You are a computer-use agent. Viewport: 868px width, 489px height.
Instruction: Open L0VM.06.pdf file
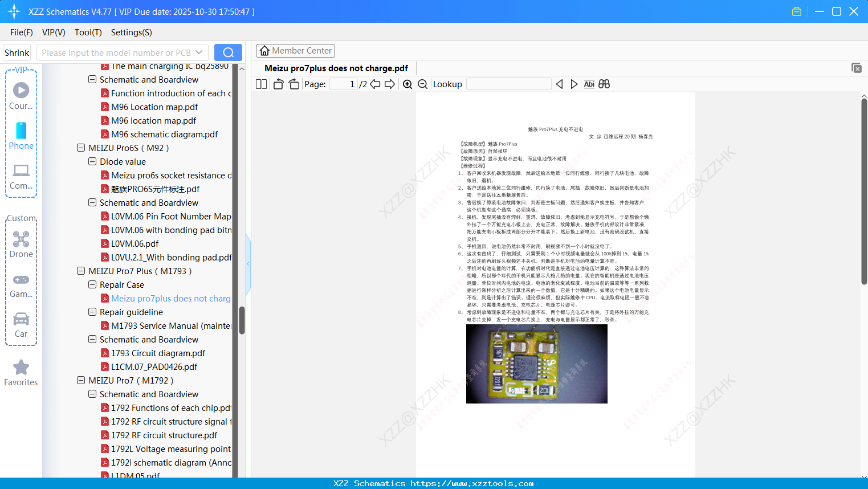point(135,244)
